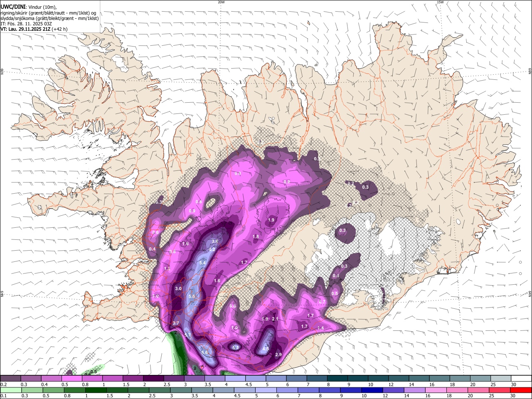
Task: Click the 15W longitude label
Action: 440,2
